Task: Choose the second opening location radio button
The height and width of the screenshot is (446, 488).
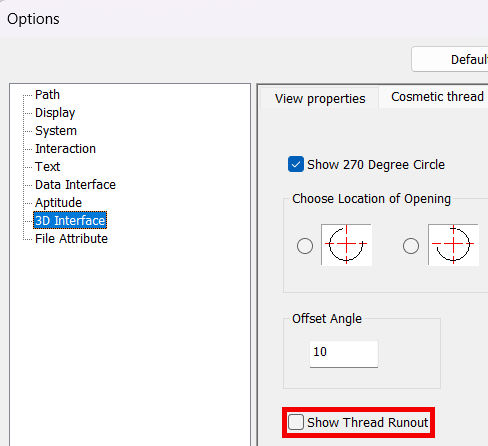Action: click(411, 246)
